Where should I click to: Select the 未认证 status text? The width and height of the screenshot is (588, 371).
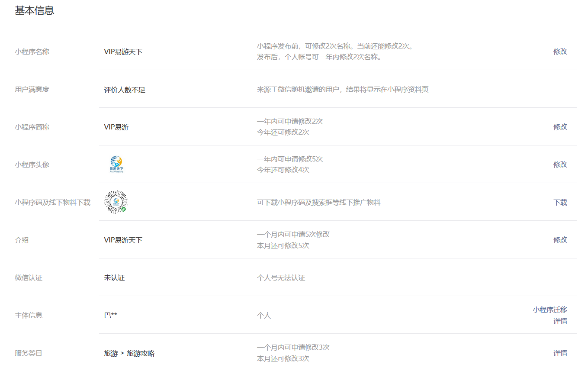coord(114,278)
